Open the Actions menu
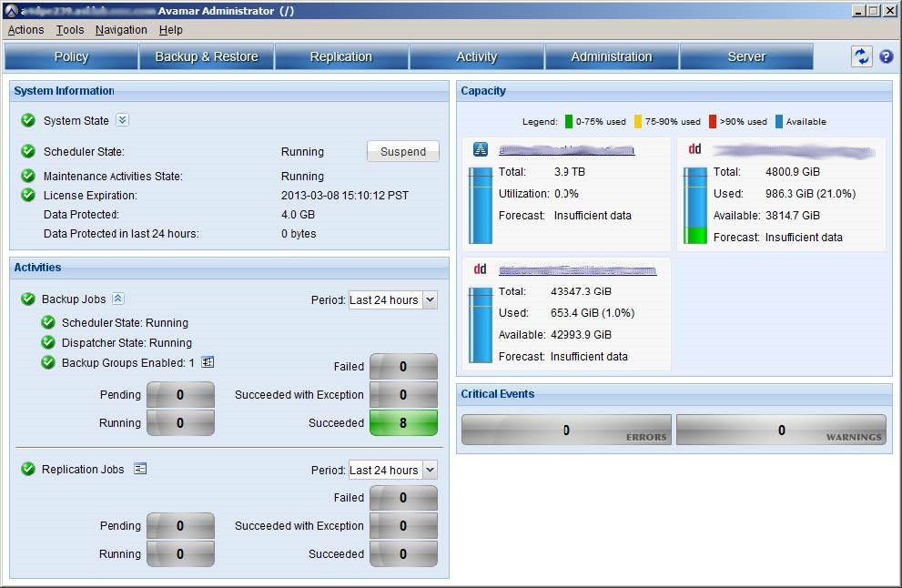The image size is (902, 588). pos(25,30)
